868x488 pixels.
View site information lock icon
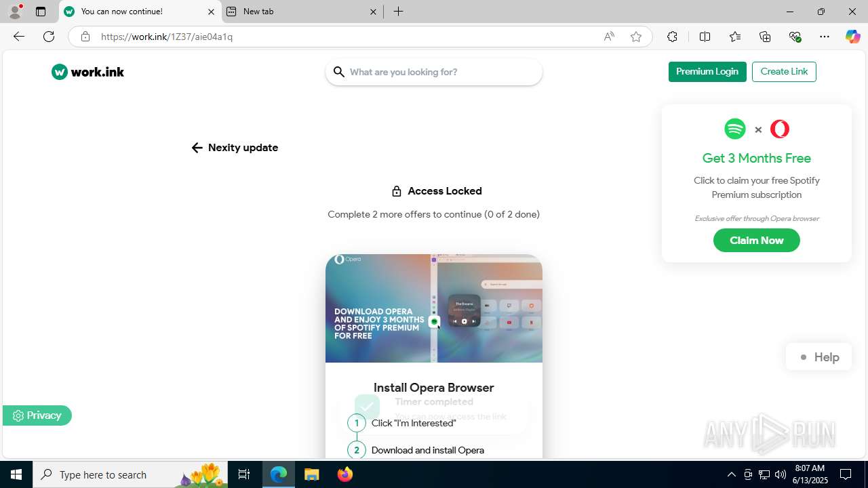click(85, 37)
